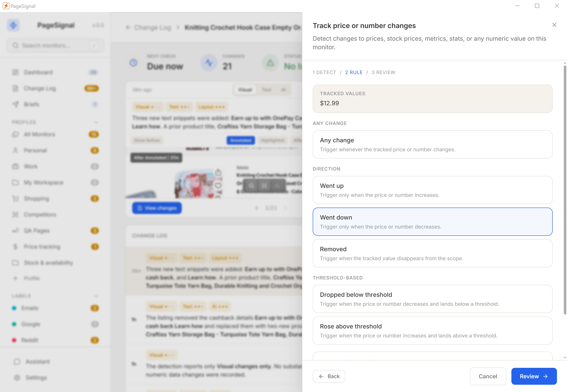
Task: Select the Reddit label
Action: [55, 340]
